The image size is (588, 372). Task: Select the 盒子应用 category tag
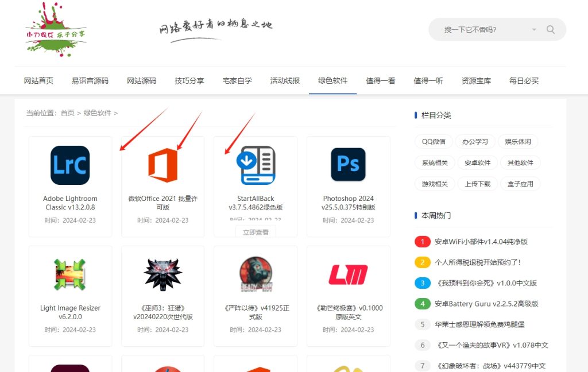click(520, 184)
